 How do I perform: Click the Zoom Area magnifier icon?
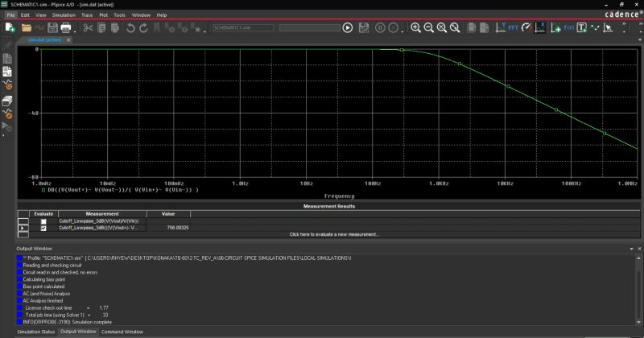pyautogui.click(x=442, y=28)
